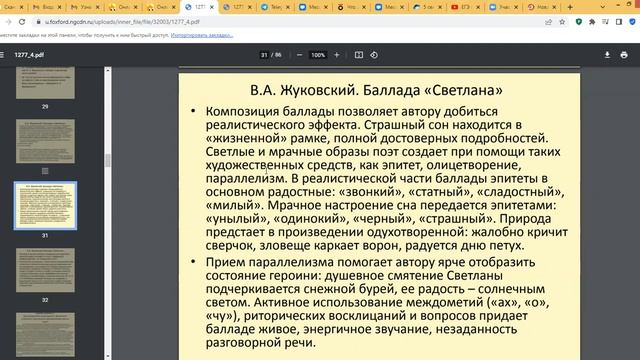Viewport: 640px width, 360px height.
Task: Close the active 1277 PDF tab
Action: coord(211,7)
